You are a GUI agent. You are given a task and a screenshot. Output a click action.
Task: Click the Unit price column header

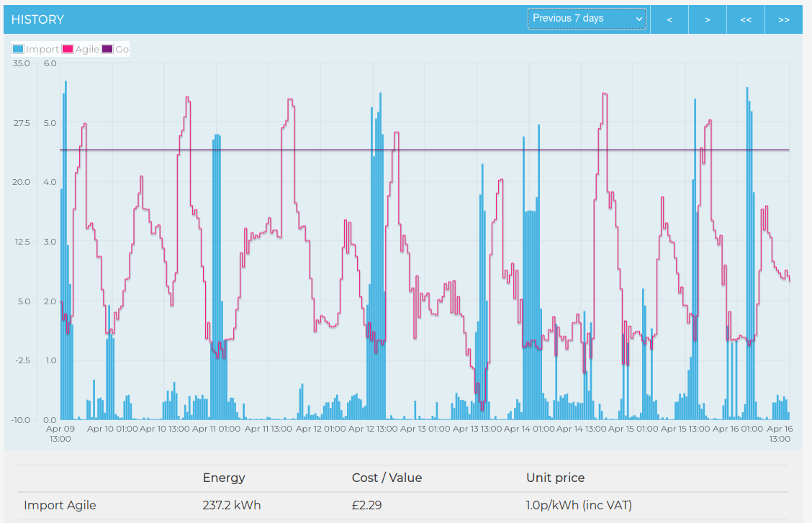pos(555,478)
